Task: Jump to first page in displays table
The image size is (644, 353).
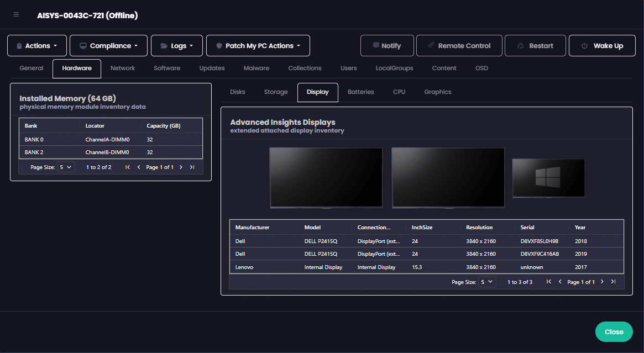Action: 549,282
